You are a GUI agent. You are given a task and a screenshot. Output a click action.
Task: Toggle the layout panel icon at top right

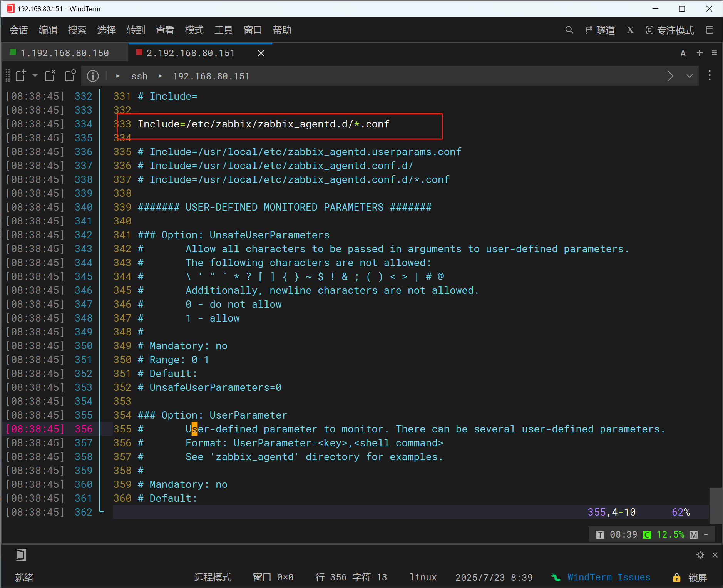[x=710, y=30]
